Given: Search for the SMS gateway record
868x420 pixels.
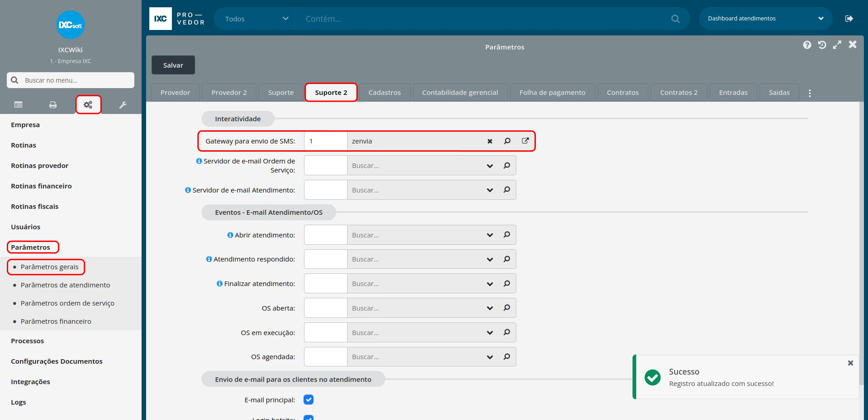Looking at the screenshot, I should [507, 141].
